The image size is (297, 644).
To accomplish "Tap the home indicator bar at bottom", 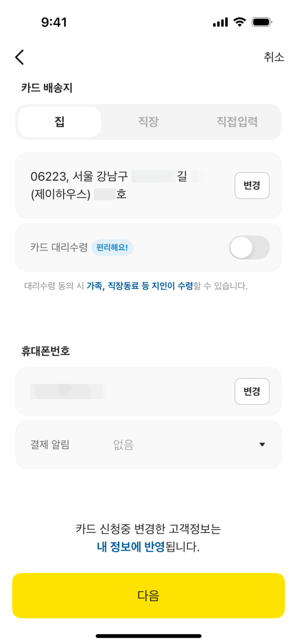I will point(148,636).
